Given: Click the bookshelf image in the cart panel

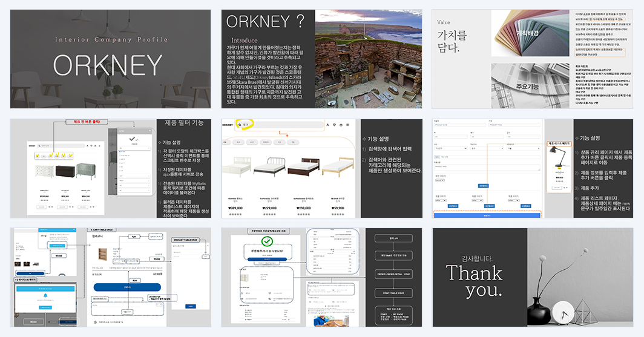Looking at the screenshot, I should pyautogui.click(x=103, y=254).
